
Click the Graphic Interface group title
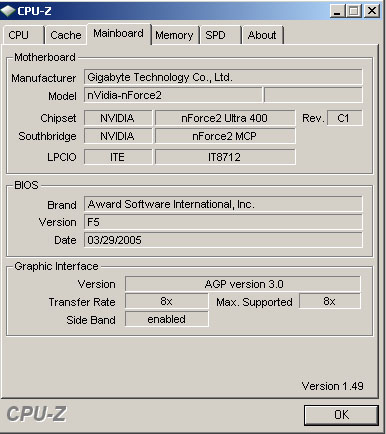56,266
